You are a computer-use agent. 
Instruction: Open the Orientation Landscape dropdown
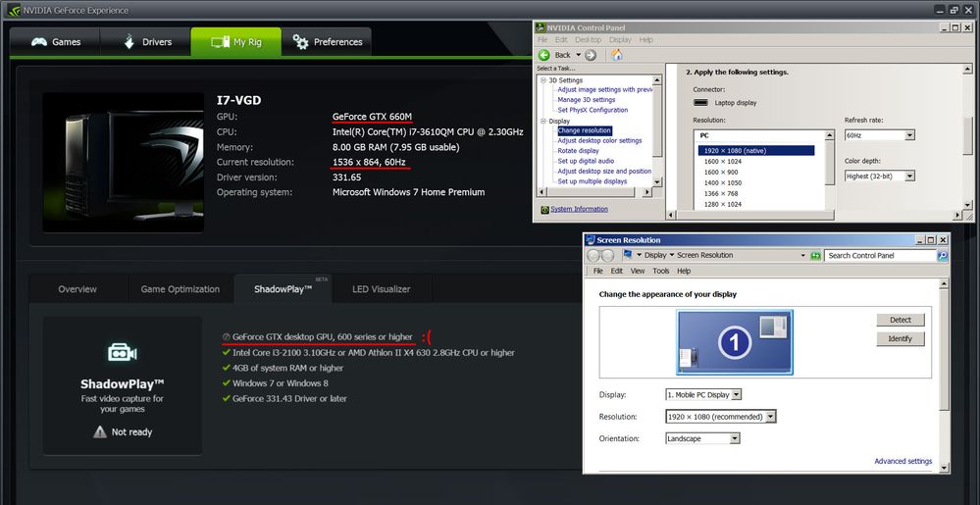pos(702,438)
